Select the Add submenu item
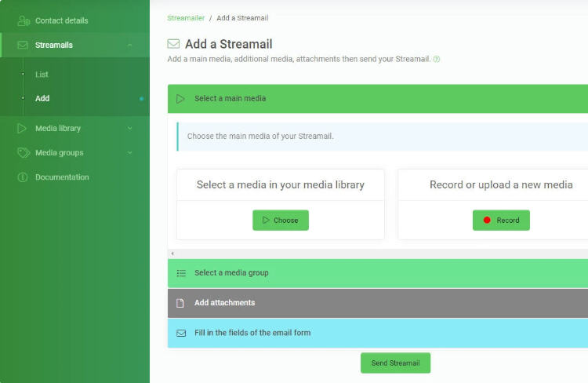588x383 pixels. click(42, 98)
